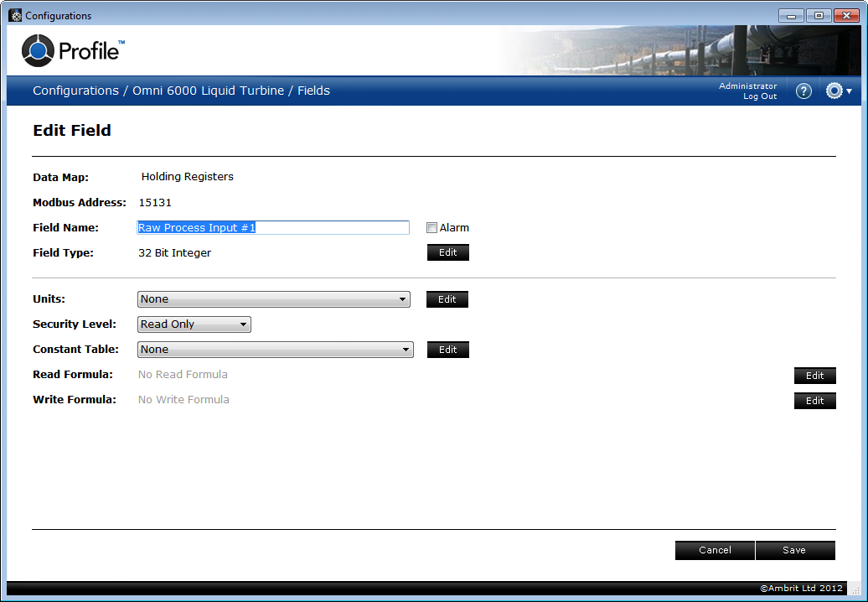Enable the Alarm checkbox
The image size is (868, 602).
(431, 227)
